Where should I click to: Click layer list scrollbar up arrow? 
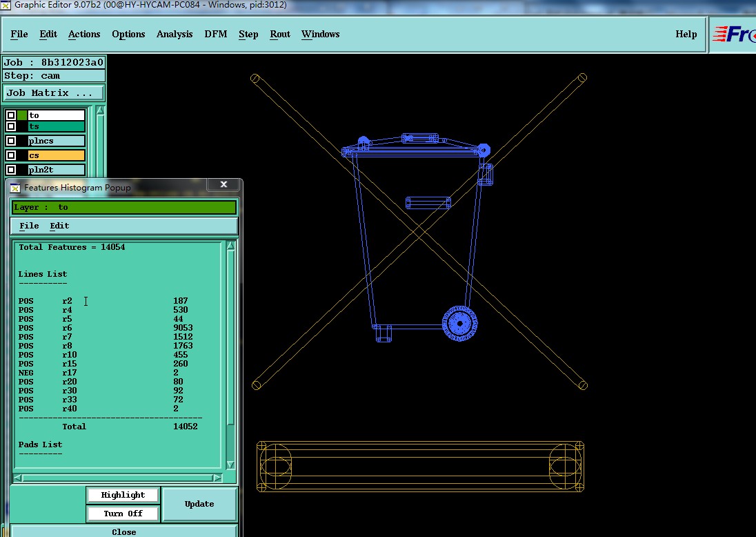pyautogui.click(x=100, y=110)
